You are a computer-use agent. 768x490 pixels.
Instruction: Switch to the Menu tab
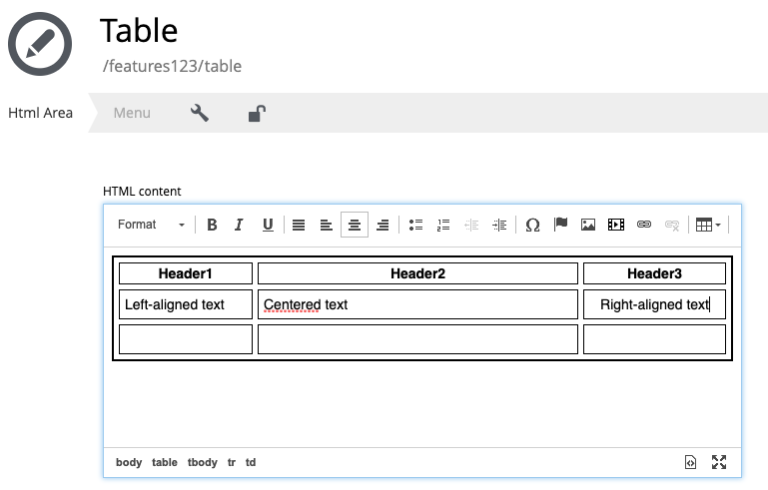click(x=132, y=113)
